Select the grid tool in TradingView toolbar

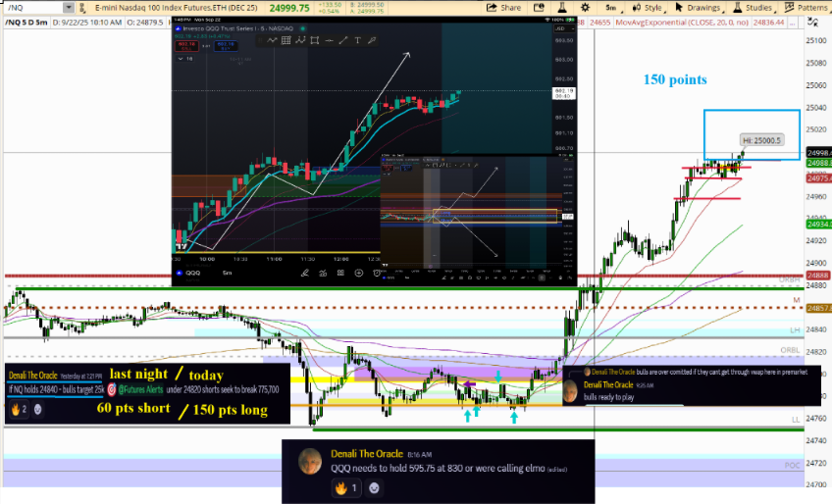pyautogui.click(x=286, y=40)
